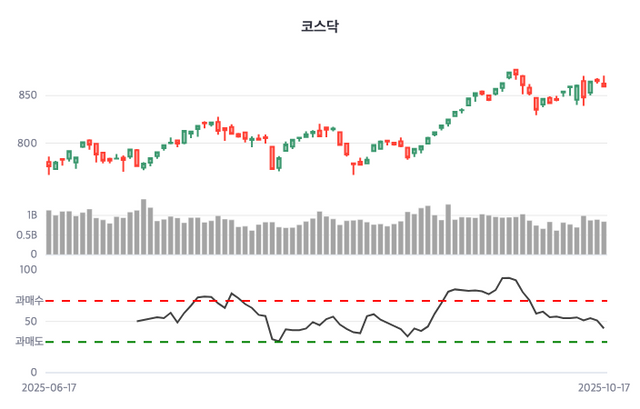Click the leftmost candlestick on the price chart

[48, 167]
